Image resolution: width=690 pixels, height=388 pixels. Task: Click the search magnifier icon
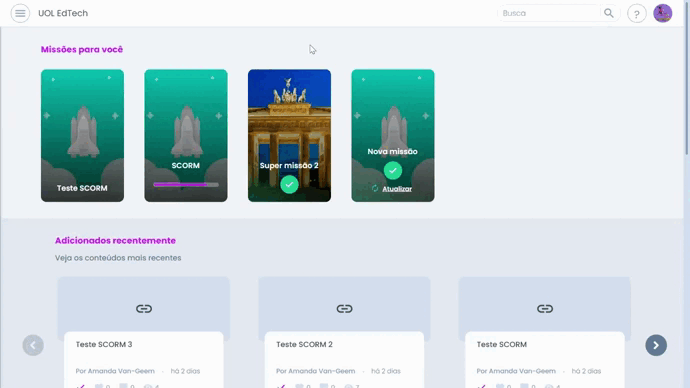click(x=609, y=13)
